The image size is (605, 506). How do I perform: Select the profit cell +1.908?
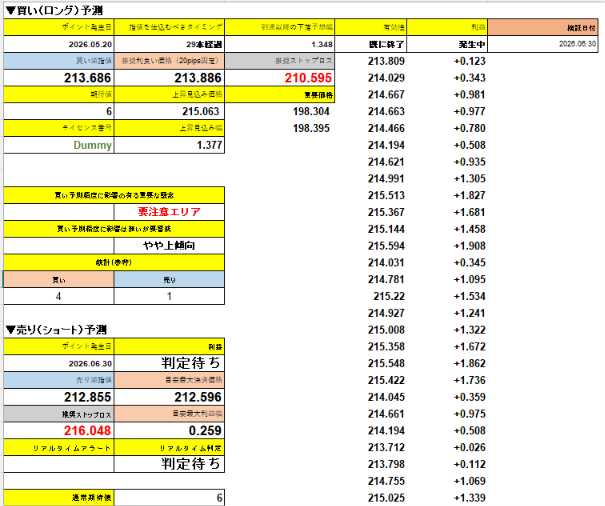pos(470,246)
